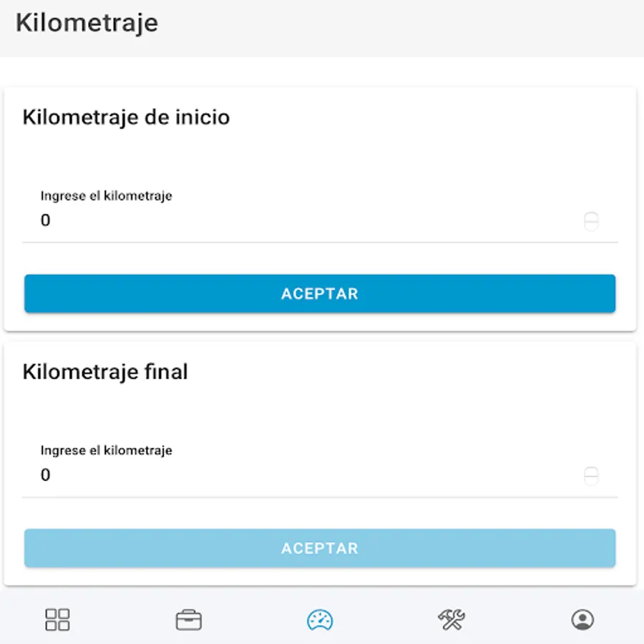Decrease the start mileage with stepper down

(x=591, y=226)
